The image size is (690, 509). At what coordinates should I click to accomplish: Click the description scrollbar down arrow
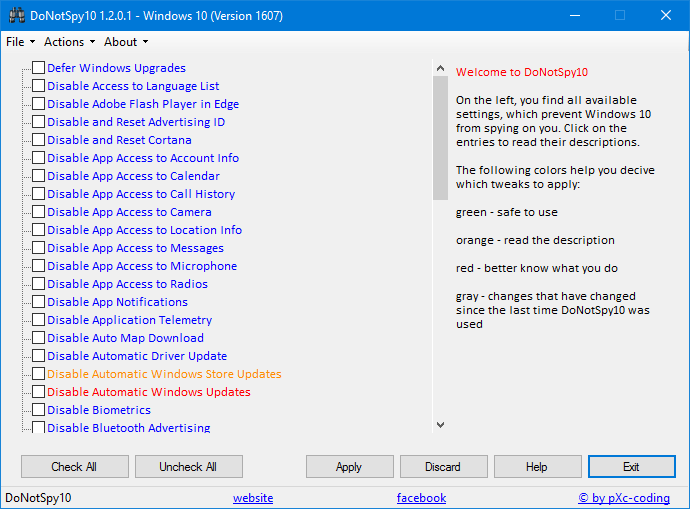tap(440, 425)
